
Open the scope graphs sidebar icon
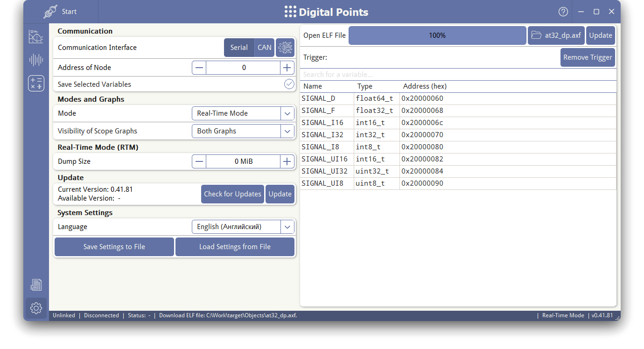click(x=36, y=37)
